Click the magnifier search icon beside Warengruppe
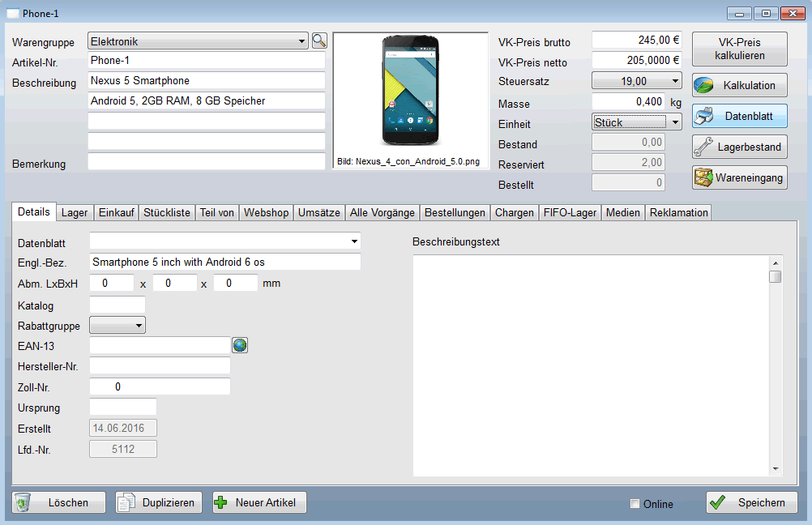The height and width of the screenshot is (525, 812). click(319, 41)
